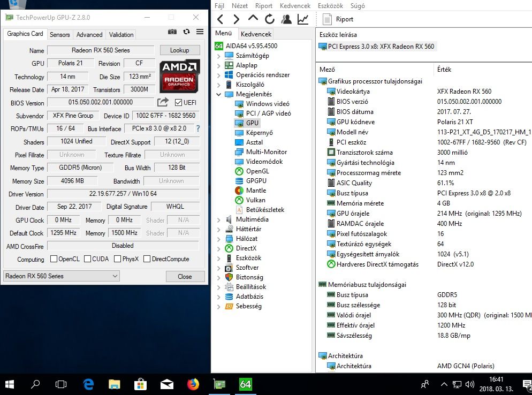Expand the Számítógép node
The width and height of the screenshot is (532, 395).
(218, 56)
